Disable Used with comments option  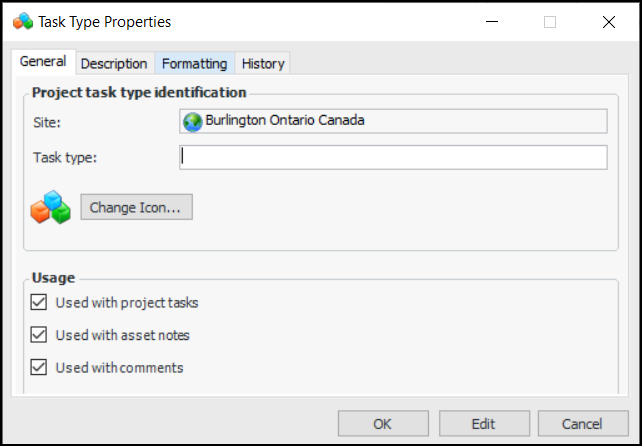[40, 367]
